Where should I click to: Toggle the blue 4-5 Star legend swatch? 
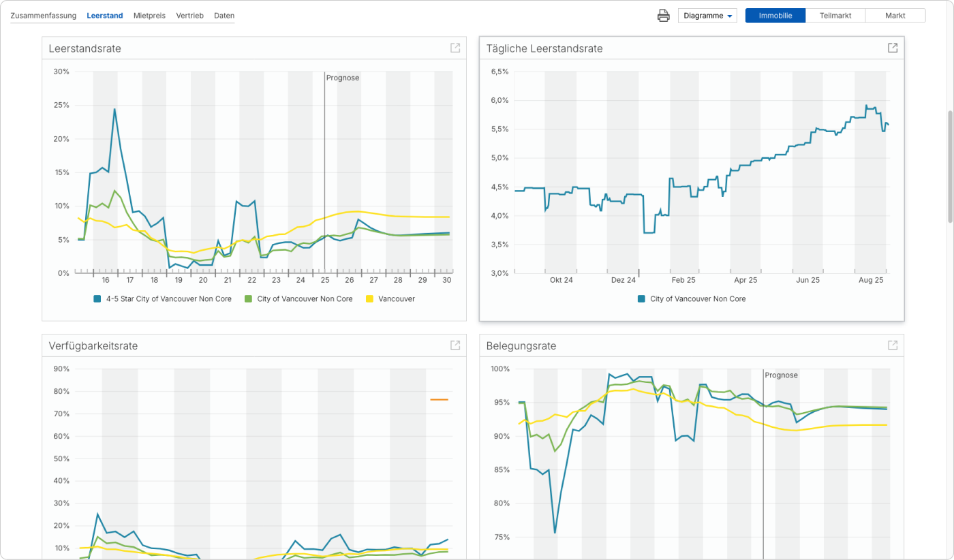click(x=97, y=299)
